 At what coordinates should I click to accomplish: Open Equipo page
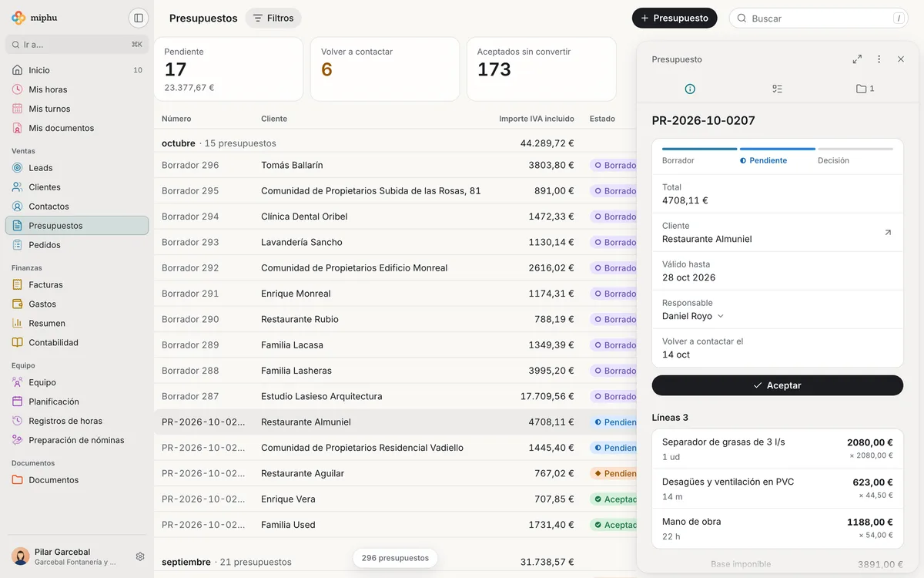point(77,382)
